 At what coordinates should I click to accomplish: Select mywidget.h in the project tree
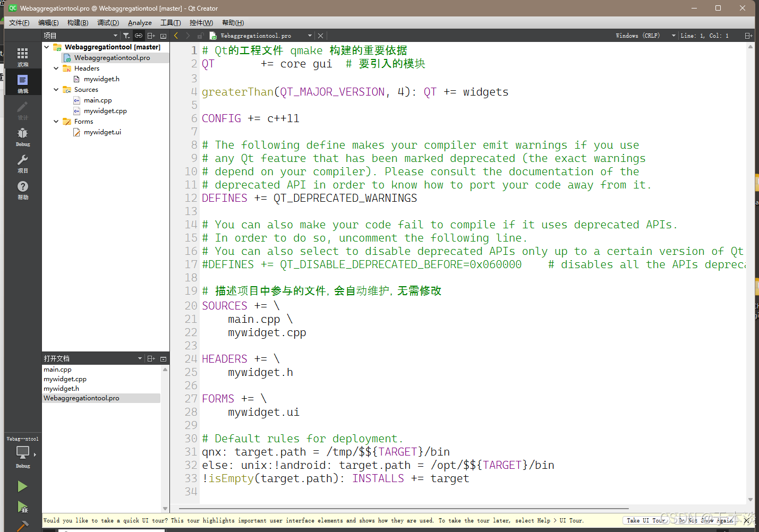101,79
